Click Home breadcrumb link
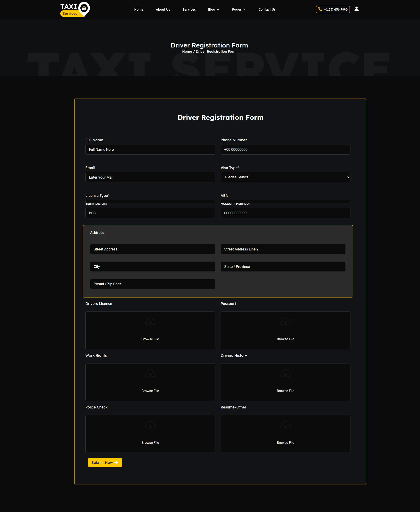This screenshot has width=420, height=512. point(187,52)
